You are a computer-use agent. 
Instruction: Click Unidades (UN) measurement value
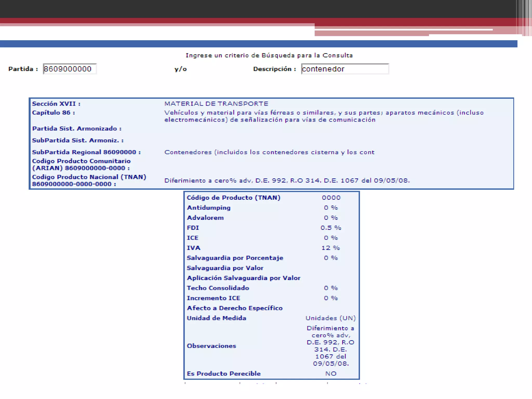pyautogui.click(x=330, y=318)
